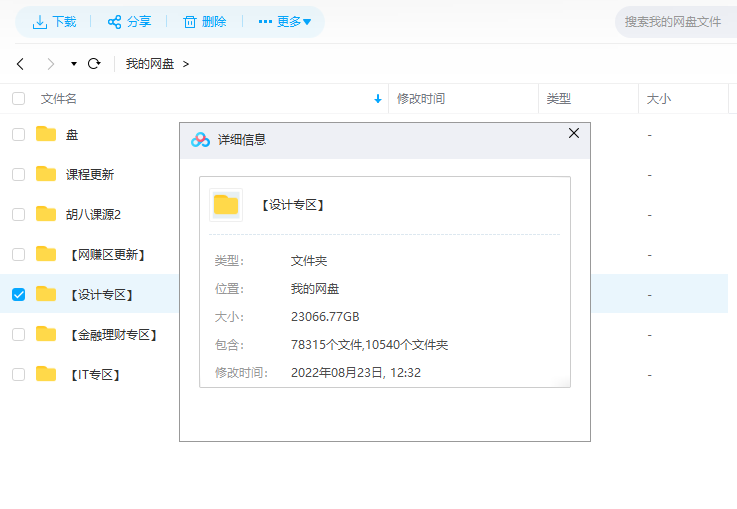Image resolution: width=737 pixels, height=509 pixels.
Task: Tick the checkbox beside 【金融理财专区】
Action: (18, 334)
